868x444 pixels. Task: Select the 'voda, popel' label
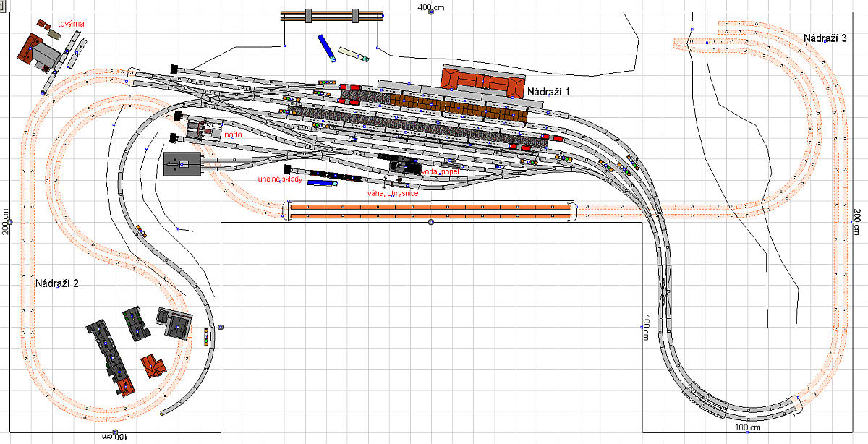point(440,171)
